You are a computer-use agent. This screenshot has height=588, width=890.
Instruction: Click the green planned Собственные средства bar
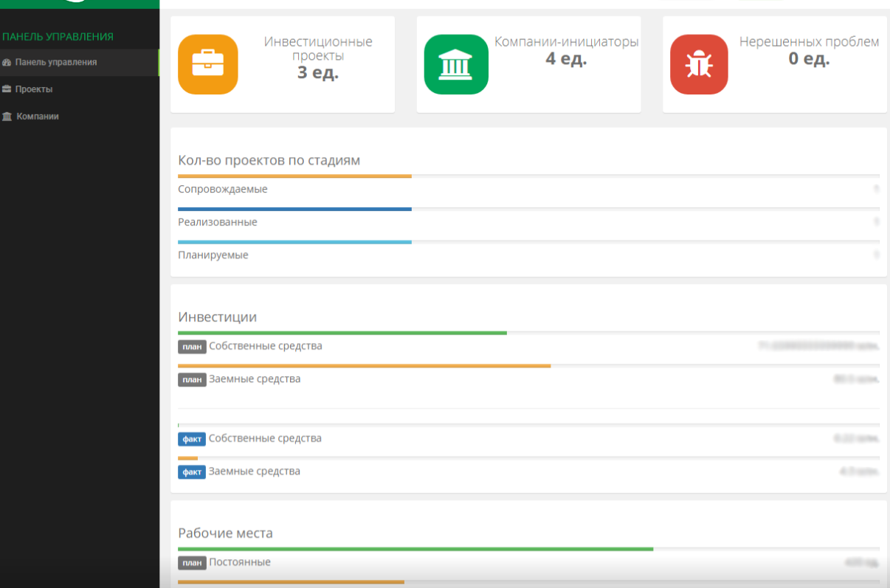[342, 333]
